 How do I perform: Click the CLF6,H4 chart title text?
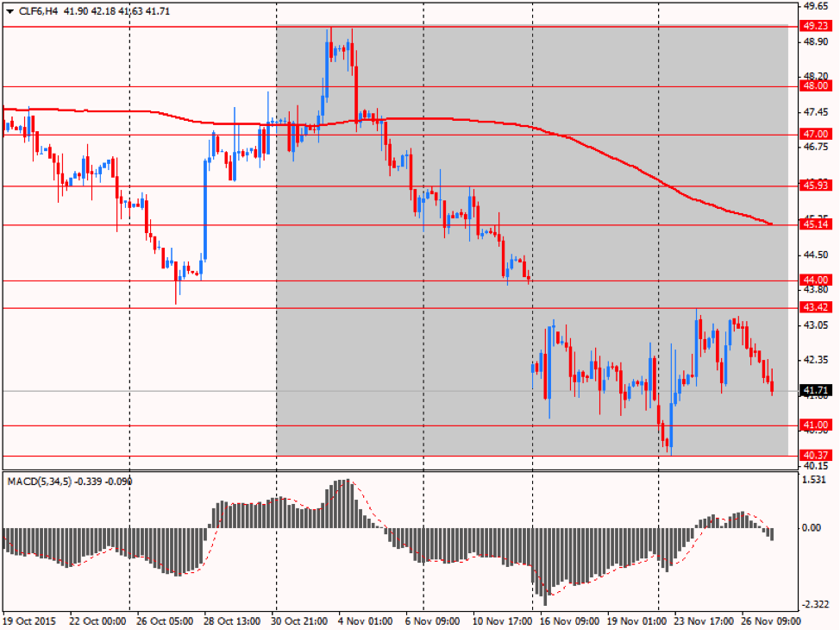[x=38, y=11]
